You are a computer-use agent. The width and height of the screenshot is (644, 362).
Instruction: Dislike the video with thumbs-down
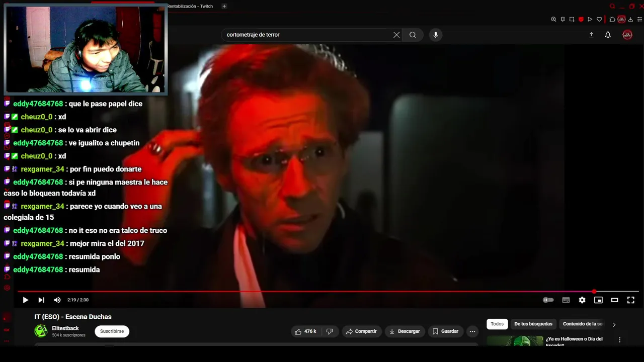(x=330, y=331)
